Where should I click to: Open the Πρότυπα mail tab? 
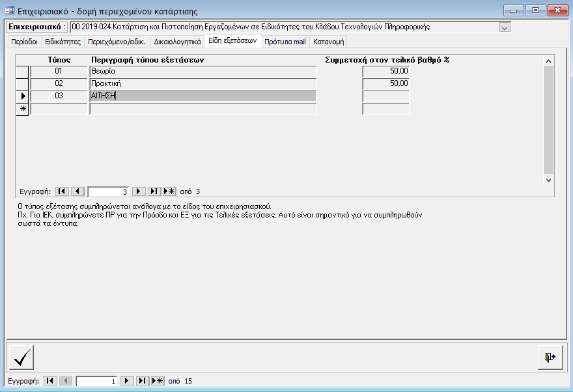click(x=285, y=42)
